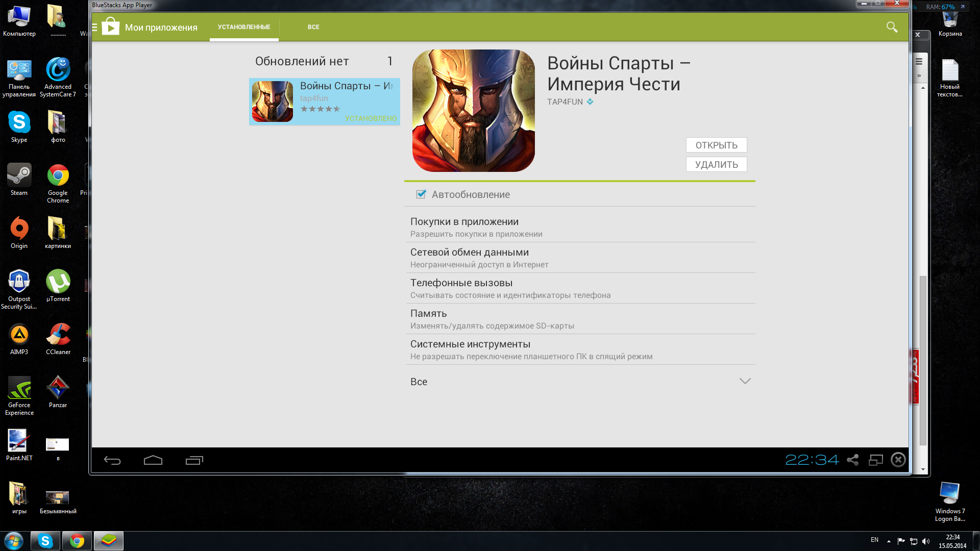Click the BlueStacks close circle icon
This screenshot has width=980, height=551.
[898, 460]
